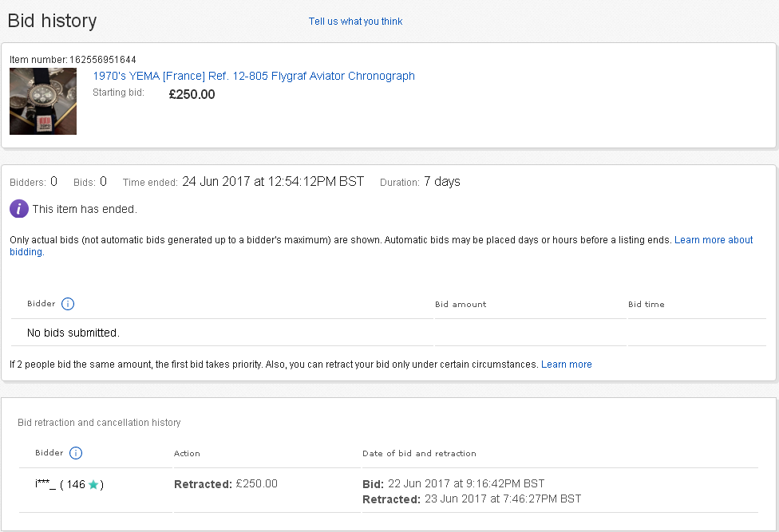Click the teal feedback star beside 146
This screenshot has width=779, height=532.
[93, 484]
